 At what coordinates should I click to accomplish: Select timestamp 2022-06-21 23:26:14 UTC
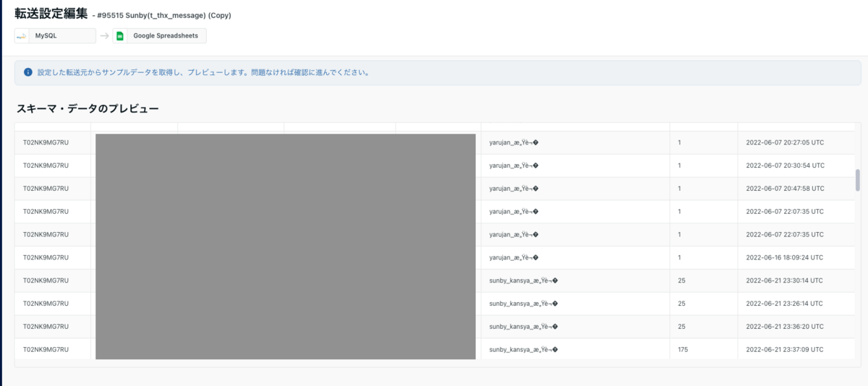(x=785, y=304)
